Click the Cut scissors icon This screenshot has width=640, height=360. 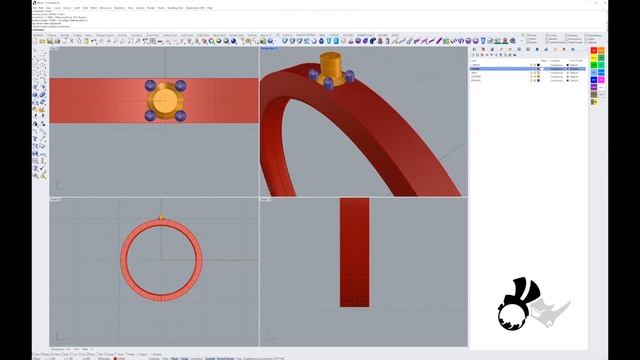pyautogui.click(x=72, y=41)
